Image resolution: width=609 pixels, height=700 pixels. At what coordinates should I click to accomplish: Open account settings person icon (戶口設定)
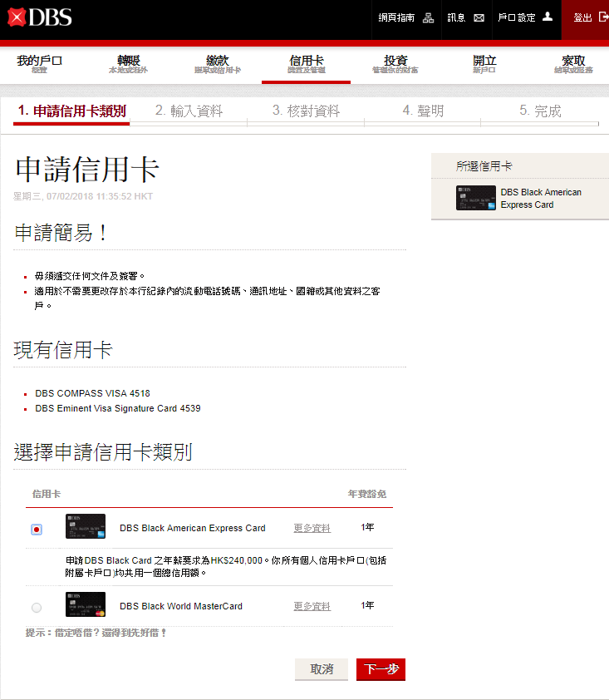[548, 17]
